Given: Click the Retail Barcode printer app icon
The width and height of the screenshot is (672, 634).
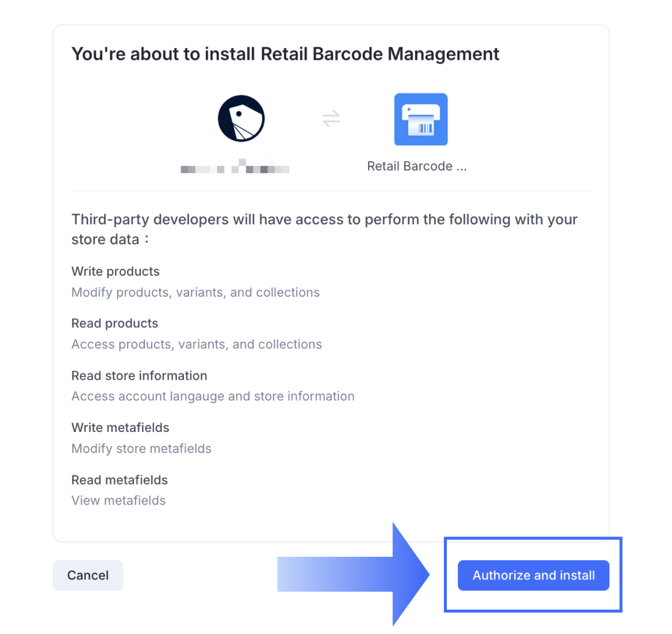Looking at the screenshot, I should pyautogui.click(x=421, y=120).
